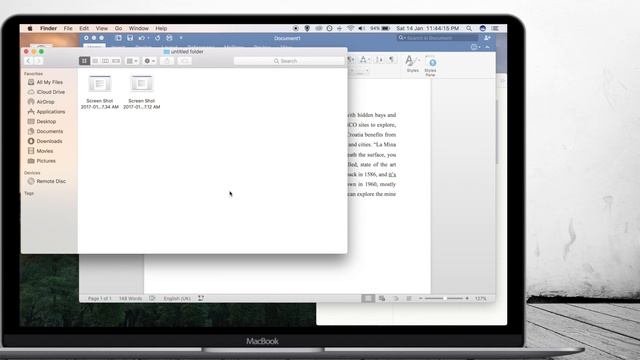Select Web Layout view in Word status bar
The height and width of the screenshot is (360, 640).
click(x=382, y=298)
